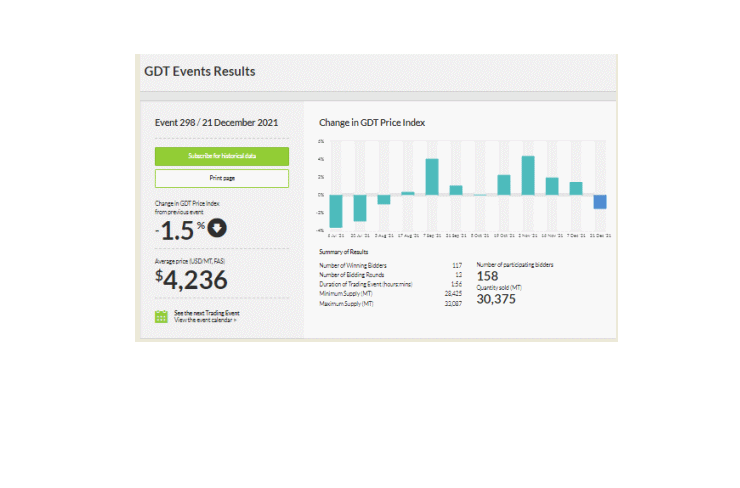Click the 117 winning bidders value
Viewport: 740px width, 488px height.
point(457,266)
